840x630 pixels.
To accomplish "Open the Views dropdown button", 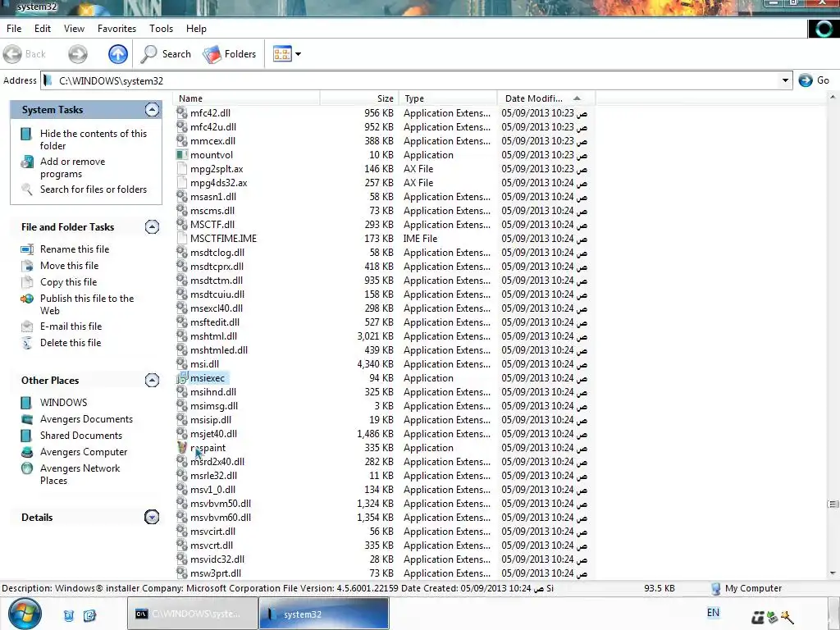I will 286,54.
